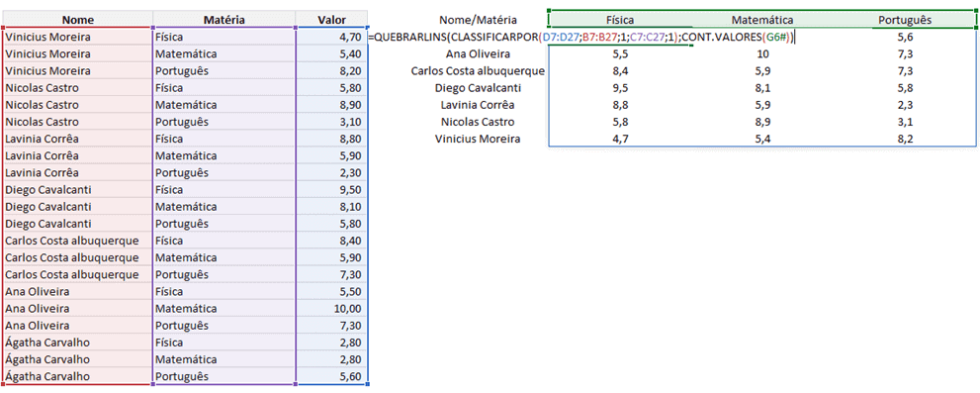This screenshot has width=980, height=393.
Task: Select the 'Matemática' header in the result table
Action: tap(761, 20)
